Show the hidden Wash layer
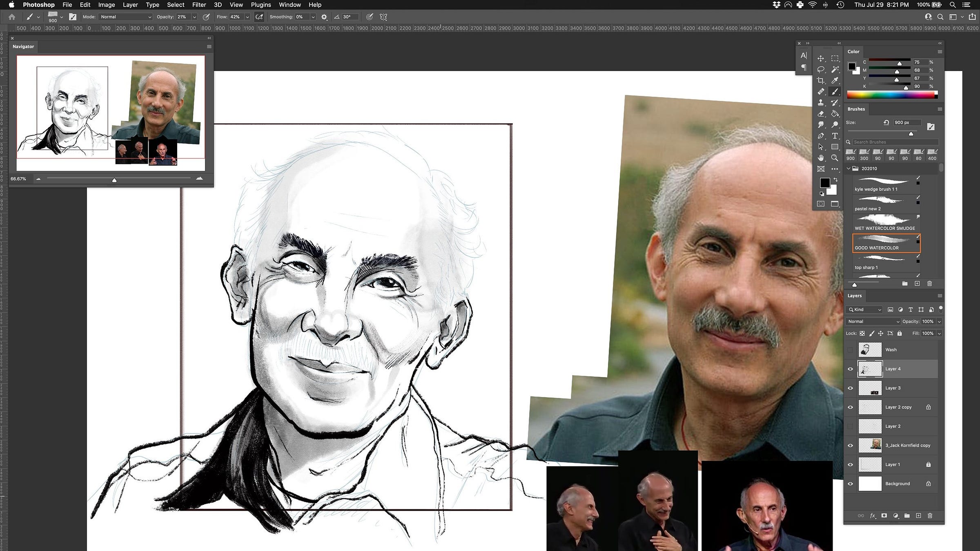The height and width of the screenshot is (551, 980). [851, 350]
